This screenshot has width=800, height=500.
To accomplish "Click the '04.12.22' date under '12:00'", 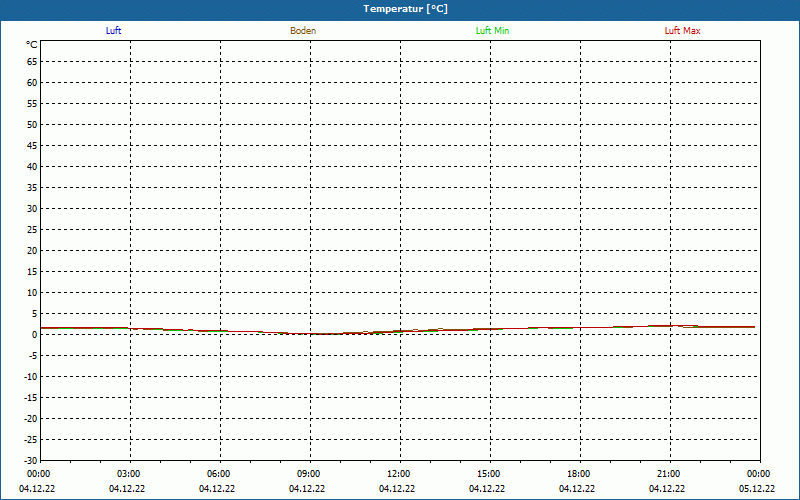I will click(397, 489).
